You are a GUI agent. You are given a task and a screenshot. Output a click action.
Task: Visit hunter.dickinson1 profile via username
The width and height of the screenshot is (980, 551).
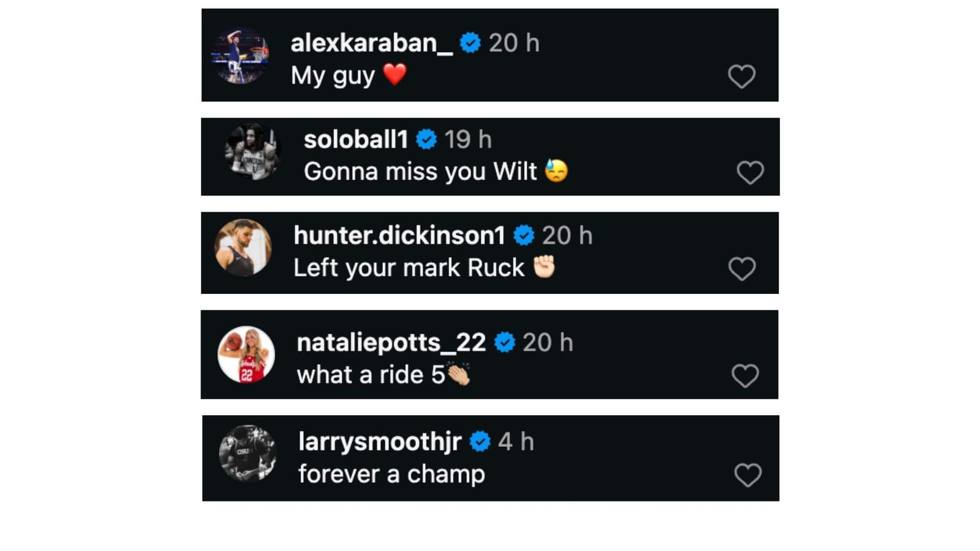399,235
